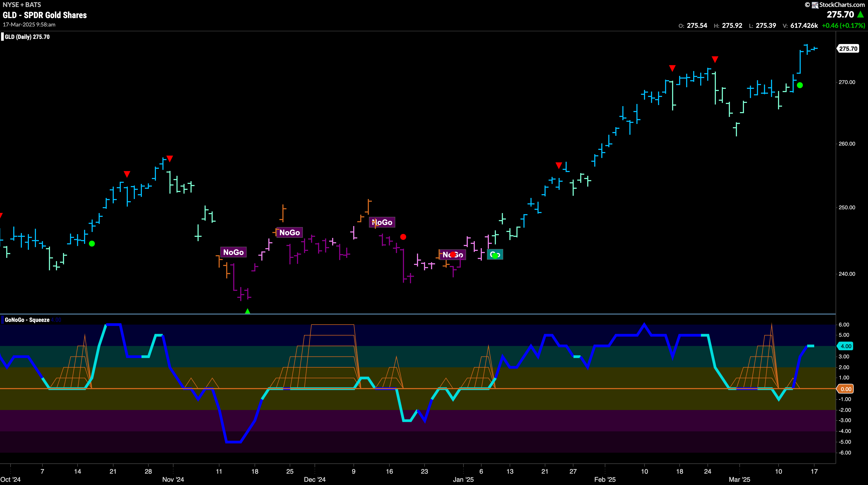Click the Feb '25 date axis label

click(605, 480)
